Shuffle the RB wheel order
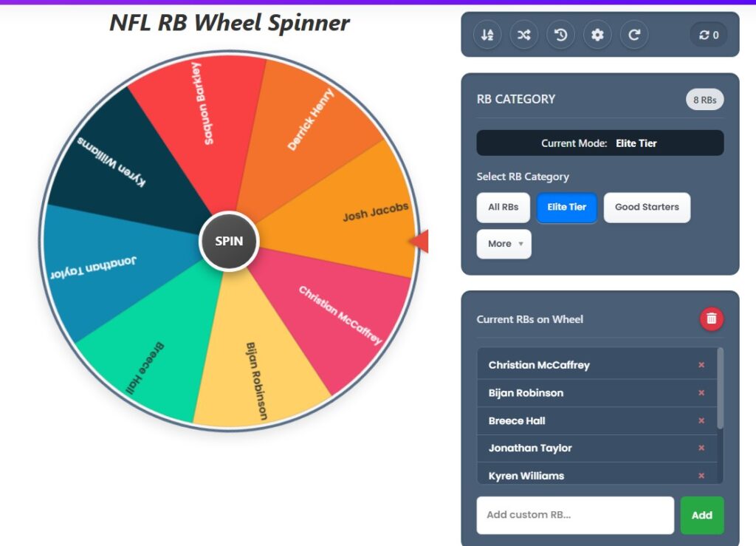 tap(524, 34)
